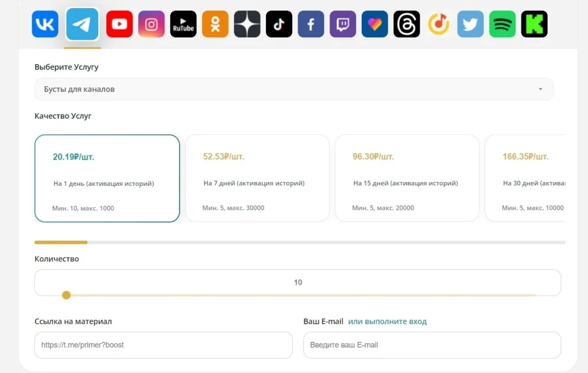Choose the Threads icon
The image size is (588, 373).
coord(407,24)
